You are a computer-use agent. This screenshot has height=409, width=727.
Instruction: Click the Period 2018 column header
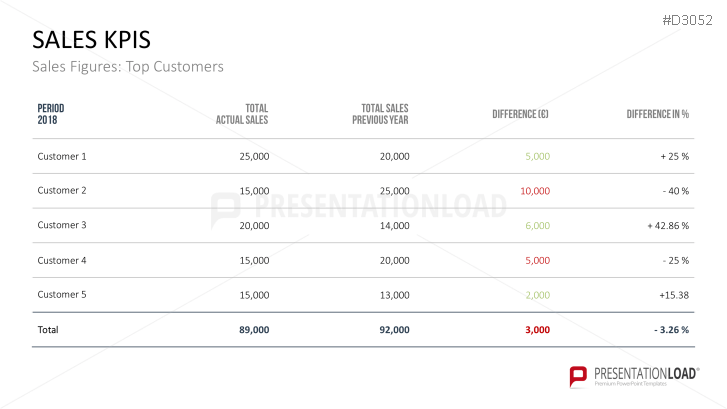coord(51,113)
